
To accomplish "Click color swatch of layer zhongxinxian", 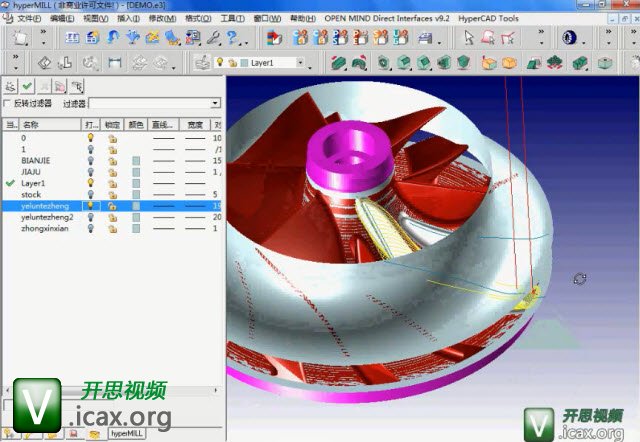I will [x=136, y=229].
